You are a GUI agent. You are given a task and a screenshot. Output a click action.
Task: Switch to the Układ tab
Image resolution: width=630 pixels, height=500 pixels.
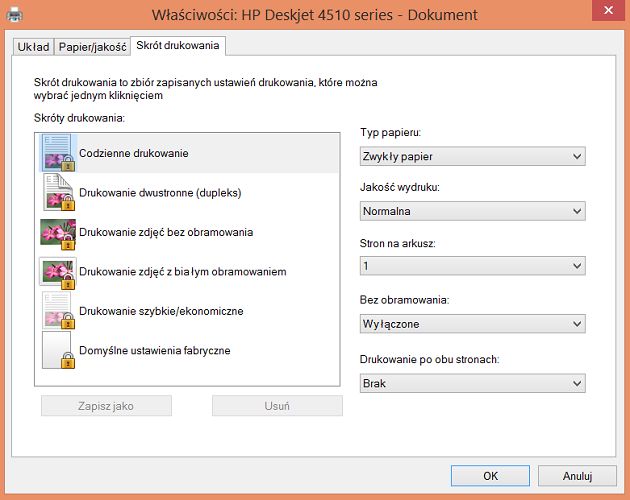pyautogui.click(x=33, y=47)
